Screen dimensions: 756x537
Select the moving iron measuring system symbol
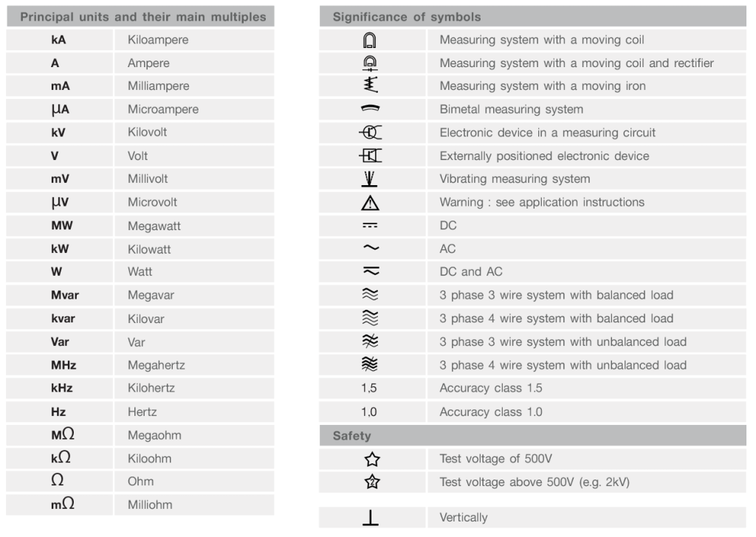[371, 85]
